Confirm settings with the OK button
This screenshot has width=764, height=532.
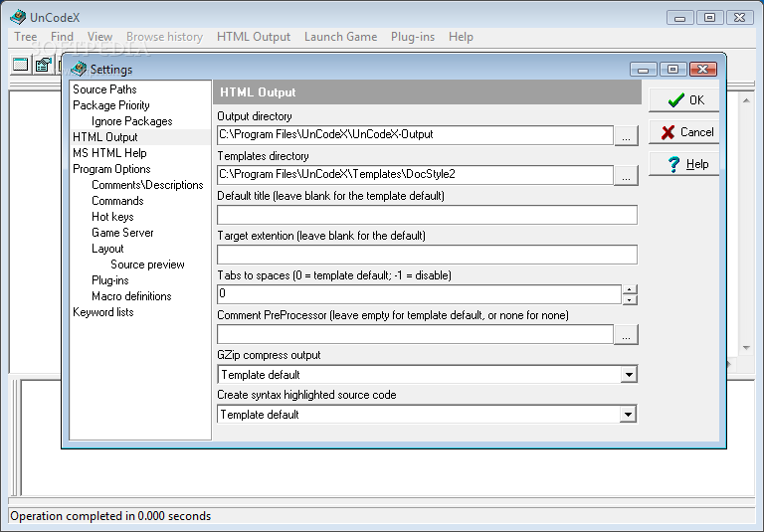684,100
